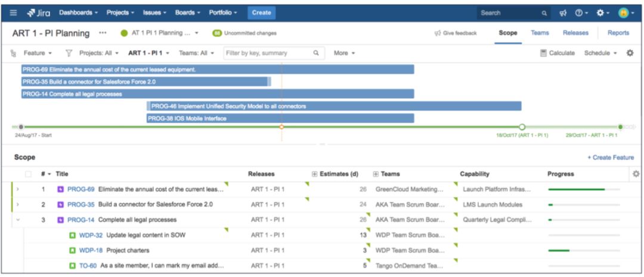This screenshot has height=277, width=644.
Task: Click the Jira logo
Action: tap(39, 13)
